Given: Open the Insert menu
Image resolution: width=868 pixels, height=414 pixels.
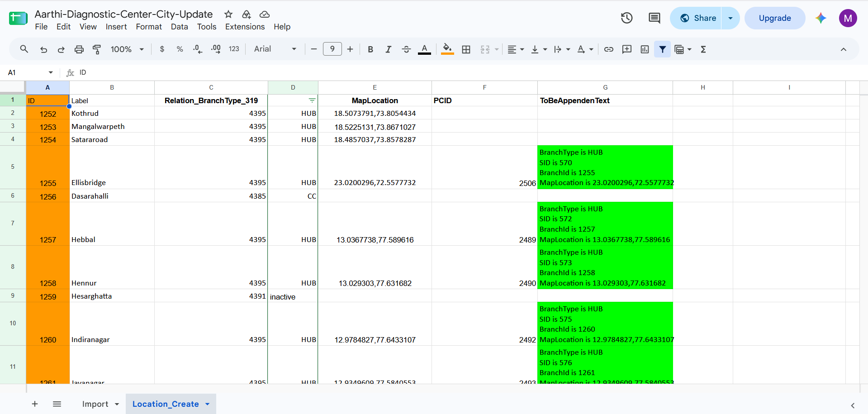Looking at the screenshot, I should [116, 27].
